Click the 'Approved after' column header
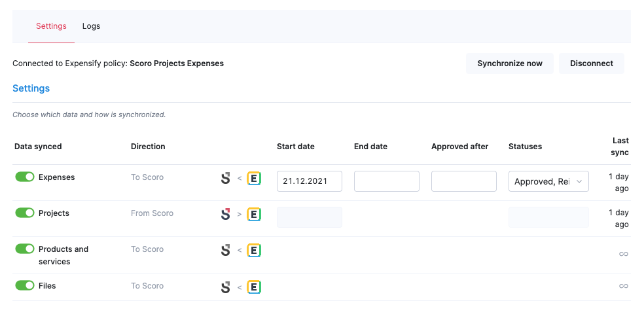This screenshot has width=644, height=318. pyautogui.click(x=459, y=147)
